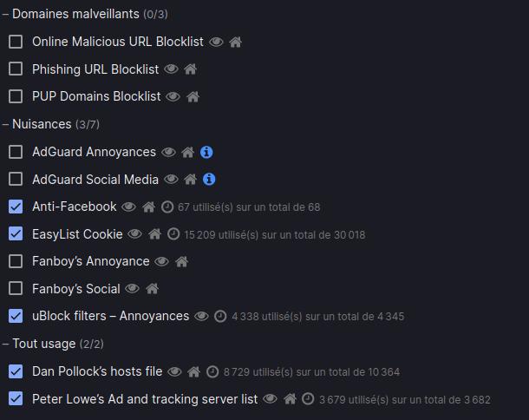The image size is (529, 420).
Task: Uncheck the Anti-Facebook filter list
Action: pyautogui.click(x=16, y=207)
